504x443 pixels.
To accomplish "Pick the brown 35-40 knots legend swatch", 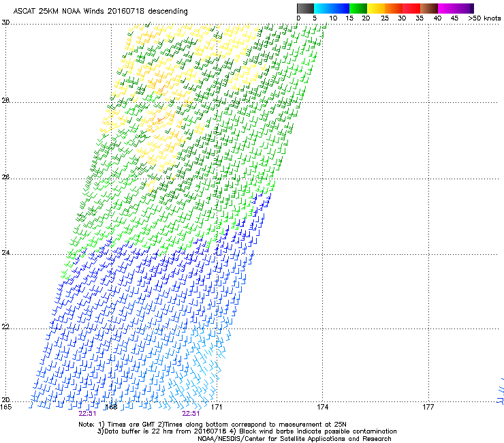I will coord(429,8).
